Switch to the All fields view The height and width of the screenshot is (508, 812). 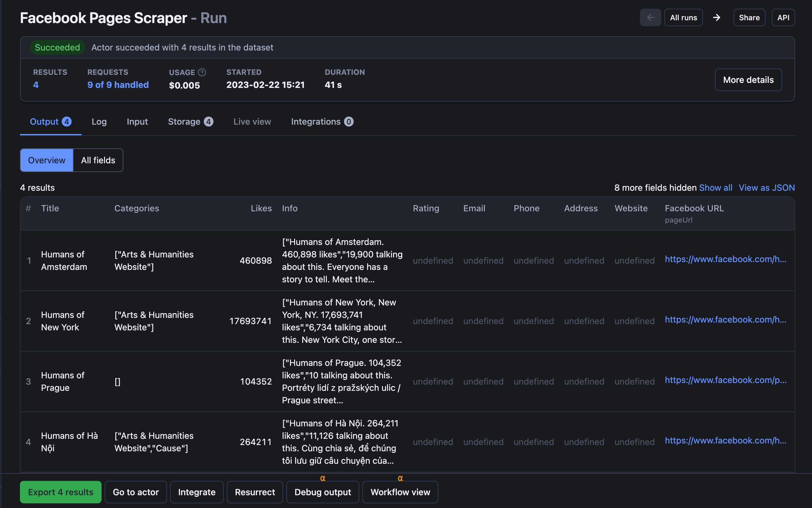point(98,160)
